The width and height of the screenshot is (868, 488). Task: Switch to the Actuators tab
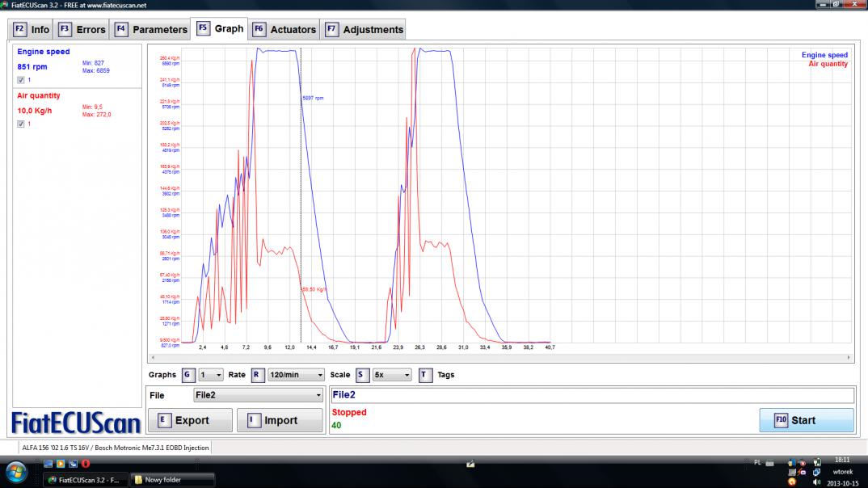point(284,30)
